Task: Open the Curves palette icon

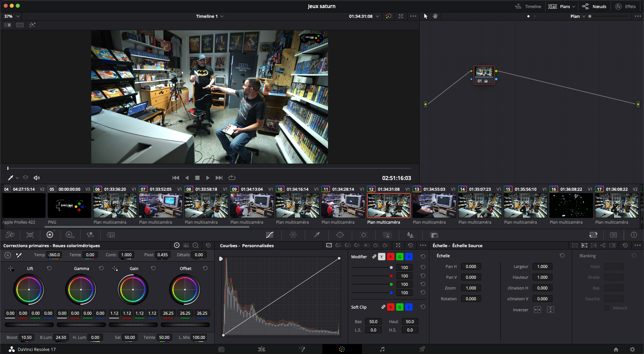Action: [269, 235]
